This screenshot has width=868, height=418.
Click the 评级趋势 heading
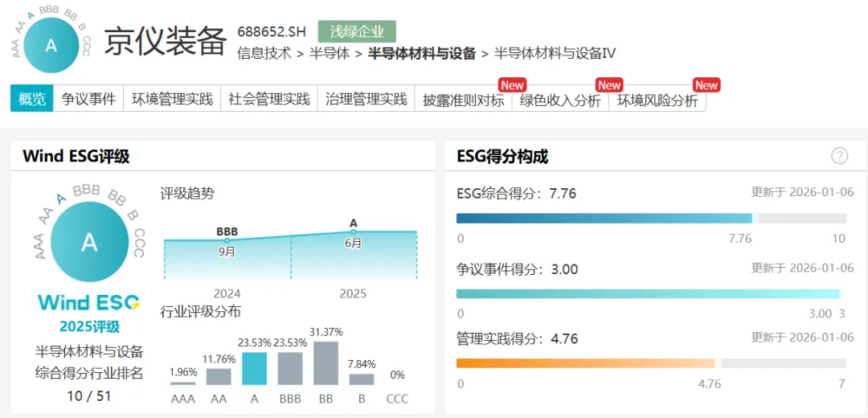click(187, 194)
